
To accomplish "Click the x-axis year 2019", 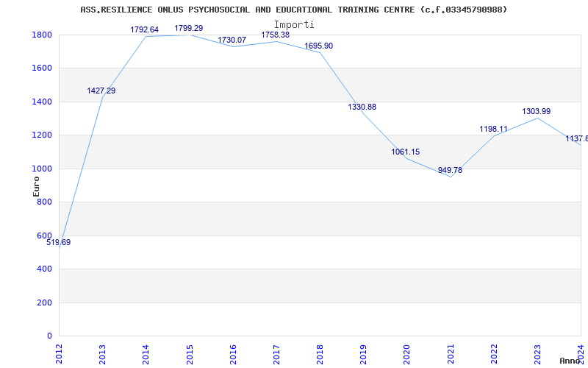I will (363, 354).
